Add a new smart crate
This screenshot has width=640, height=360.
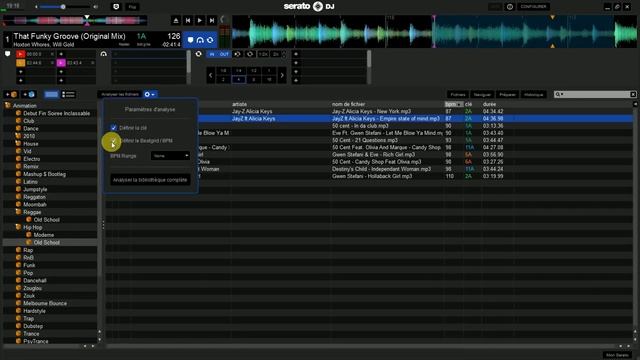point(29,94)
